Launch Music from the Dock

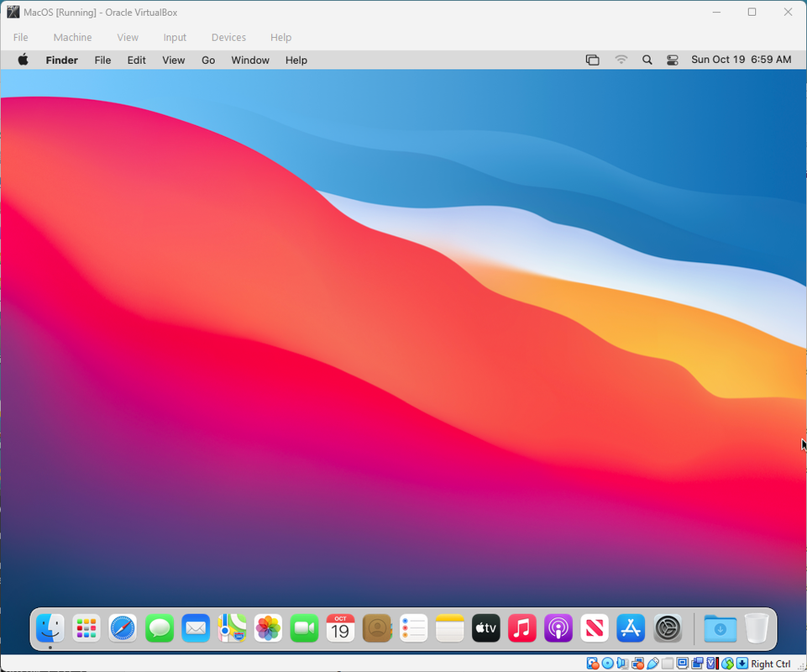521,627
